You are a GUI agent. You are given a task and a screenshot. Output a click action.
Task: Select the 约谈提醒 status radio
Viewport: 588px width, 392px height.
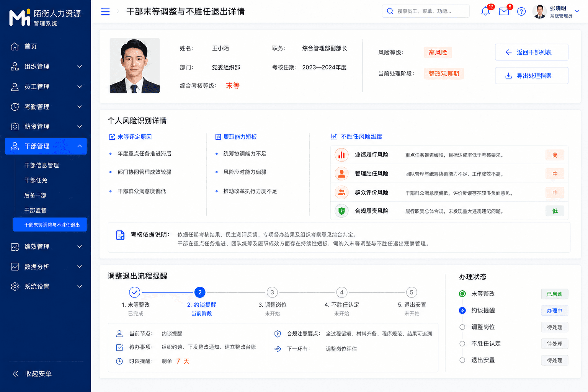(x=462, y=310)
